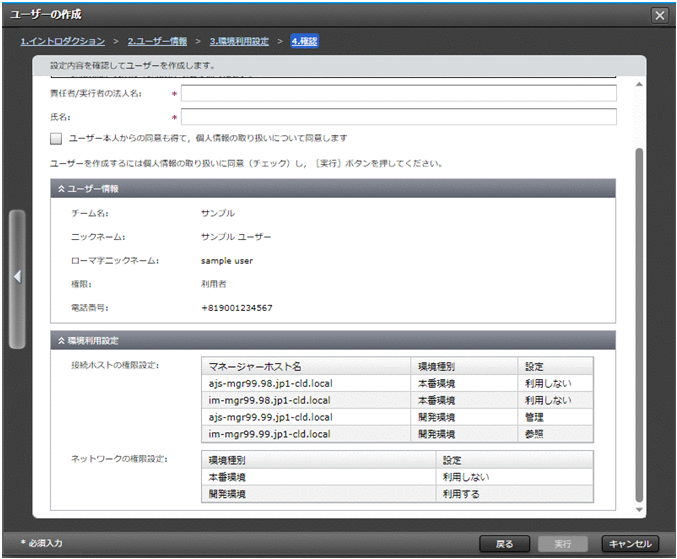Click the phone number +819001234567
Screen dimensions: 677x559
(x=237, y=308)
